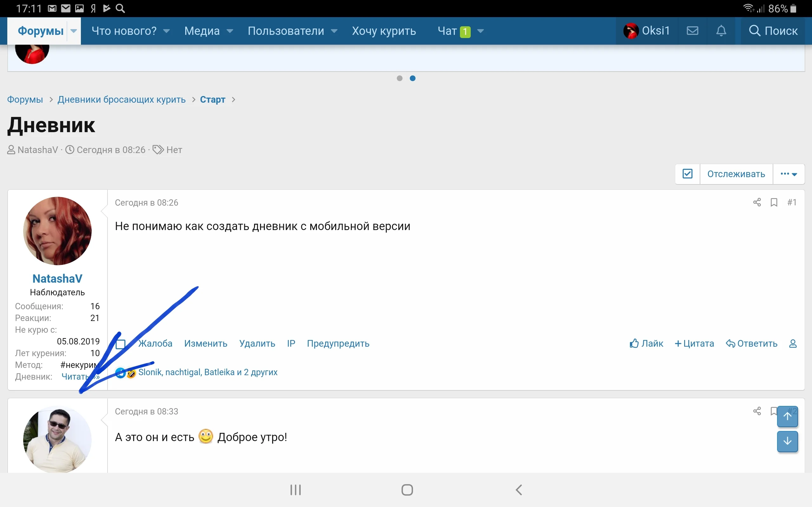Click the Ответить reply link
The height and width of the screenshot is (507, 812).
752,343
